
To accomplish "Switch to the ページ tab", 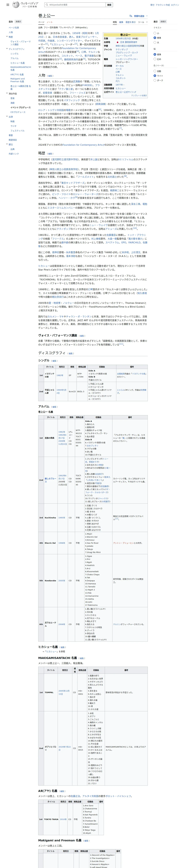I will click(x=41, y=22).
